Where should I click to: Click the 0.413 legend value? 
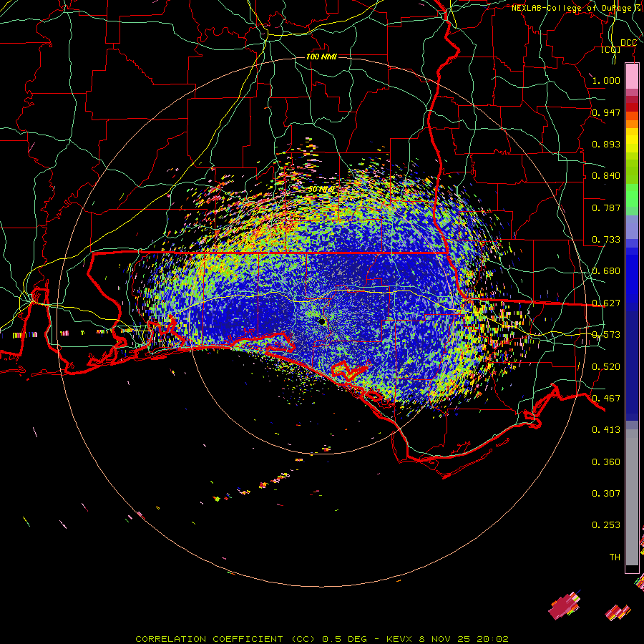(x=606, y=430)
